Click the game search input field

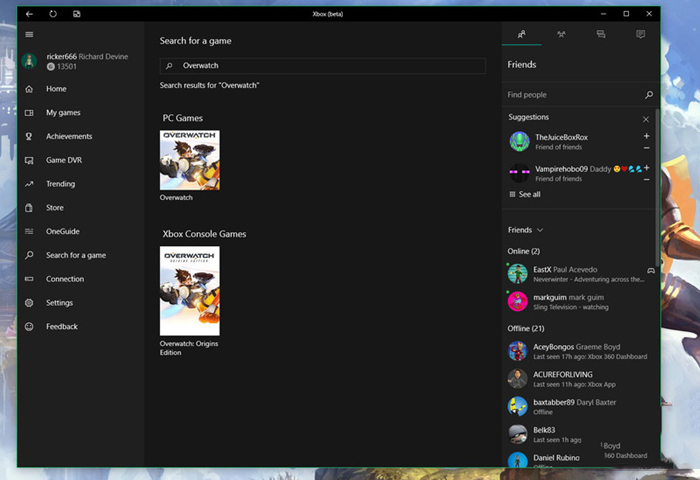(x=323, y=66)
